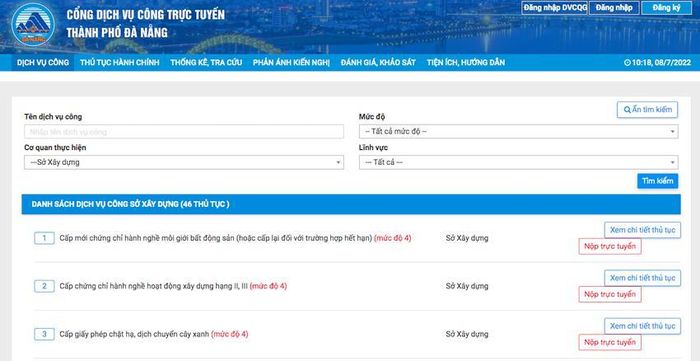Open the TIỆN ÍCH, HƯỚNG DẪN menu
Viewport: 700px width, 361px height.
pyautogui.click(x=466, y=62)
